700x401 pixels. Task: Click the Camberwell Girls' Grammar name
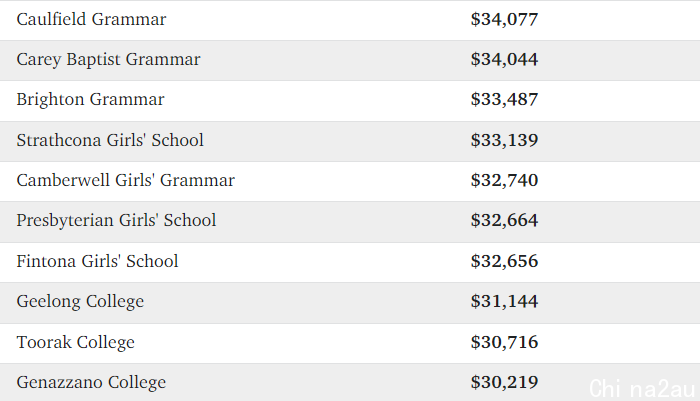(125, 180)
